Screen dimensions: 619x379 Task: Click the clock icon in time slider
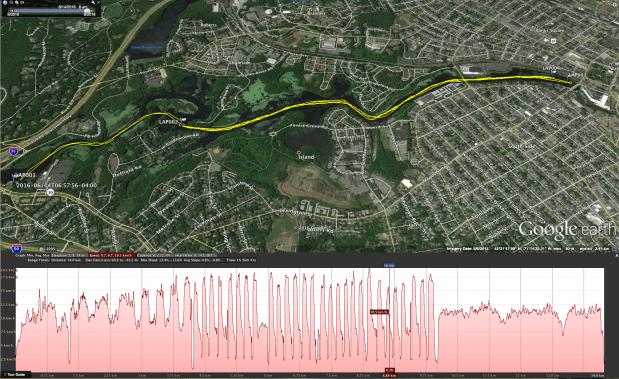(5, 2)
